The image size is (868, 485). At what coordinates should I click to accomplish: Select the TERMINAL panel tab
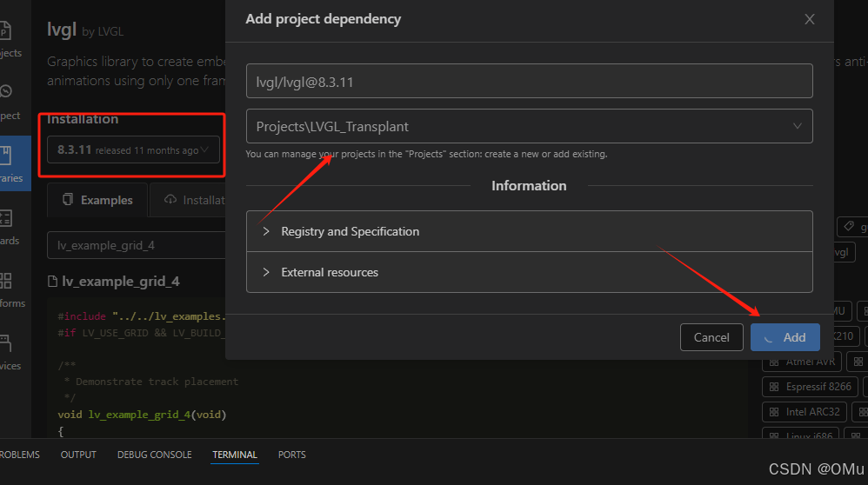click(x=235, y=455)
